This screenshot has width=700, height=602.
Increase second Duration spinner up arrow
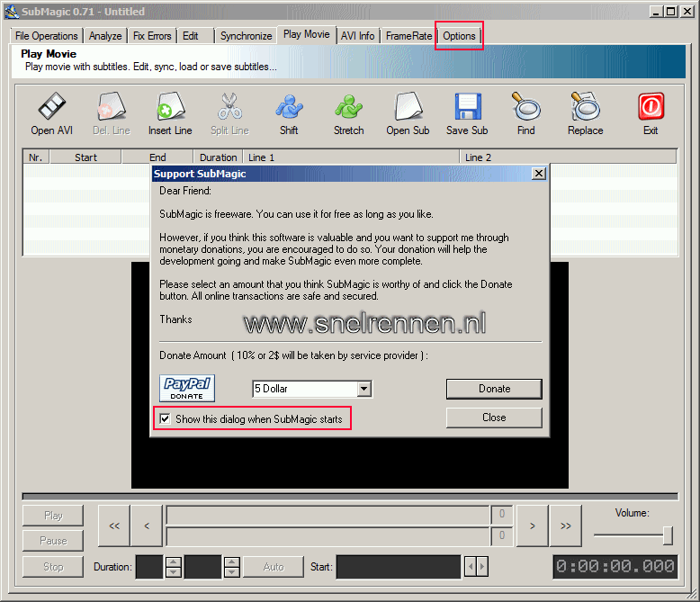click(232, 562)
